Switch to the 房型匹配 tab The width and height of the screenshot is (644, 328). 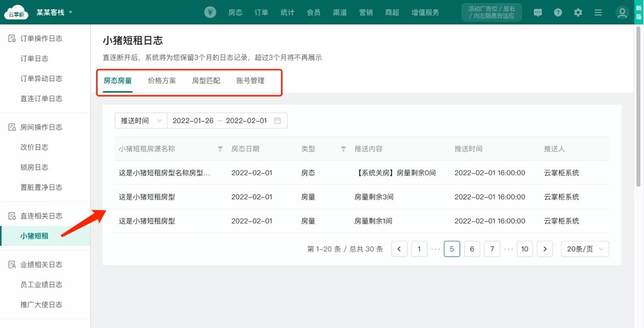[x=206, y=81]
